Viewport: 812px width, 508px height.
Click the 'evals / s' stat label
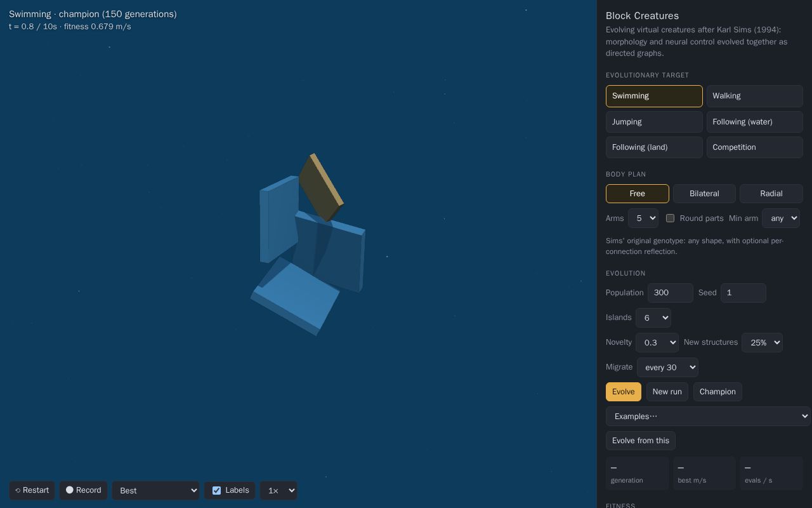click(759, 480)
